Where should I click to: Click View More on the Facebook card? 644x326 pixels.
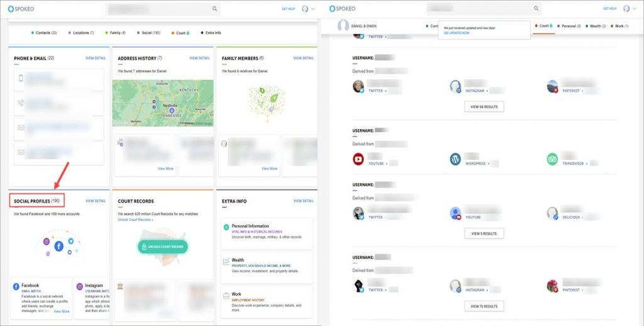62,312
